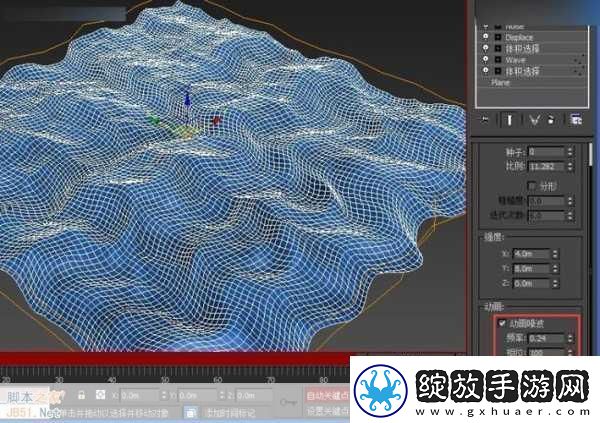Viewport: 600px width, 423px height.
Task: Click the 设置关键点 set key button
Action: (328, 412)
